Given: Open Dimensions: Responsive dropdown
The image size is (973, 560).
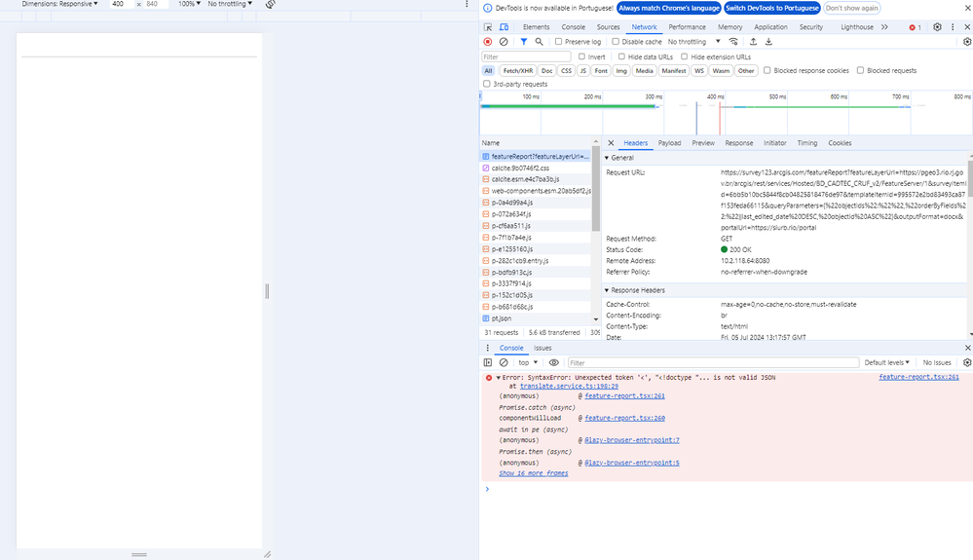Looking at the screenshot, I should [59, 4].
